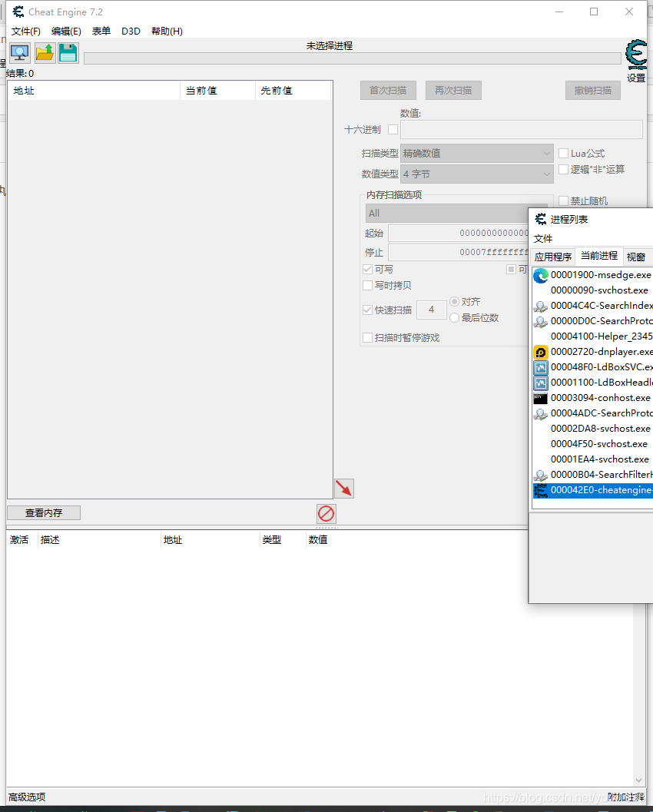Click the 数值 value input field
Viewport: 653px width, 812px height.
pyautogui.click(x=522, y=130)
